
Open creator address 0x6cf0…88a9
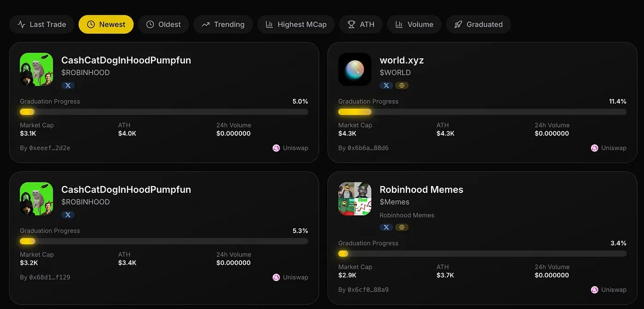[x=368, y=290]
